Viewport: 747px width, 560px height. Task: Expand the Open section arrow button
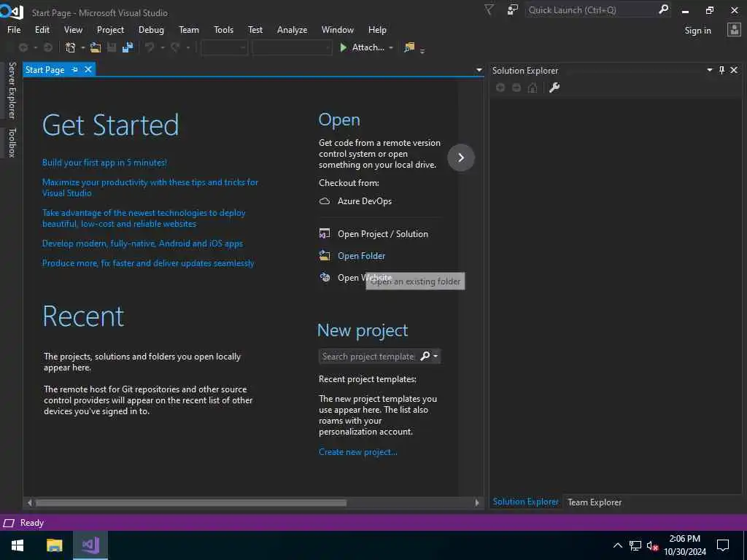click(x=461, y=157)
